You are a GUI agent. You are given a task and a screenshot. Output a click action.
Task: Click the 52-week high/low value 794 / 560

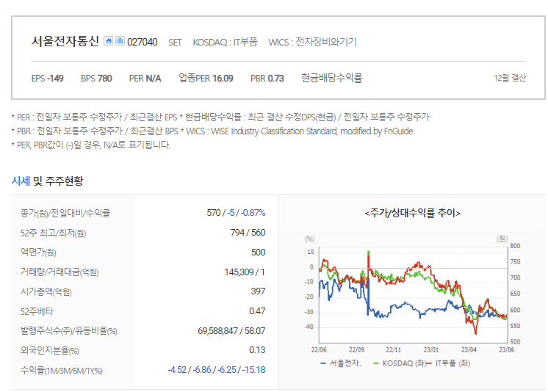coord(248,233)
